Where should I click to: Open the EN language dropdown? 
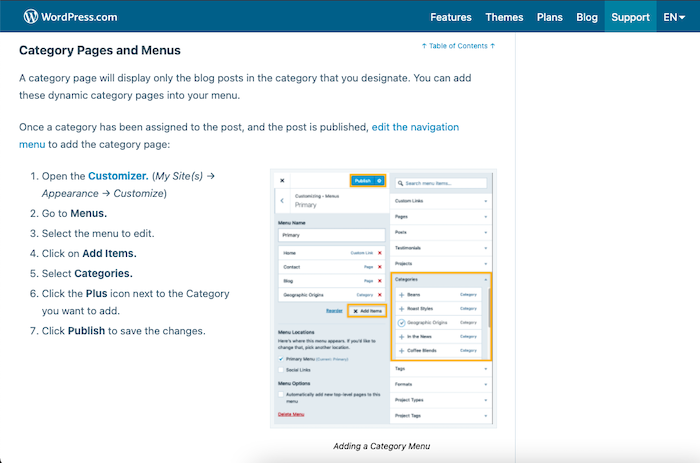[674, 17]
